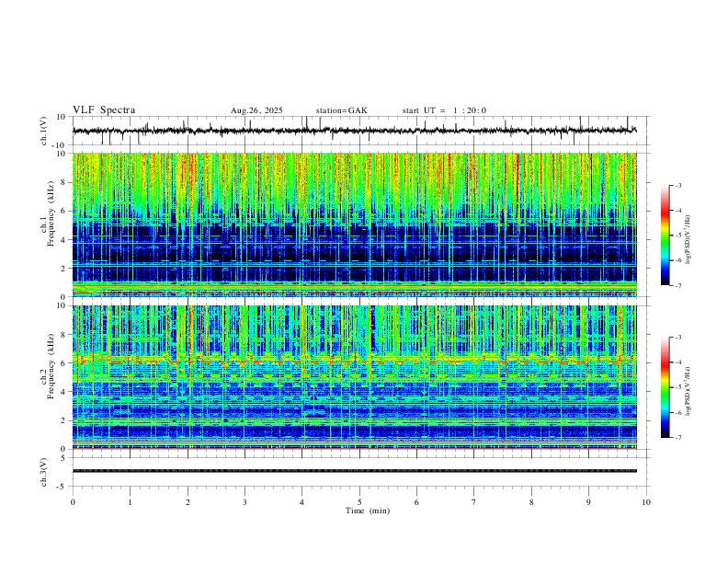
Task: Click time tick label '10' on x-axis
Action: (x=646, y=502)
